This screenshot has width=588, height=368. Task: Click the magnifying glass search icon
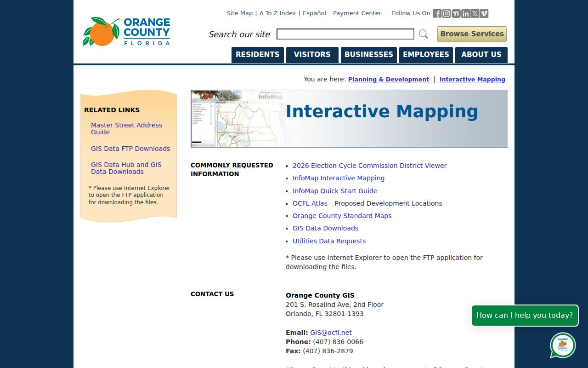coord(424,34)
